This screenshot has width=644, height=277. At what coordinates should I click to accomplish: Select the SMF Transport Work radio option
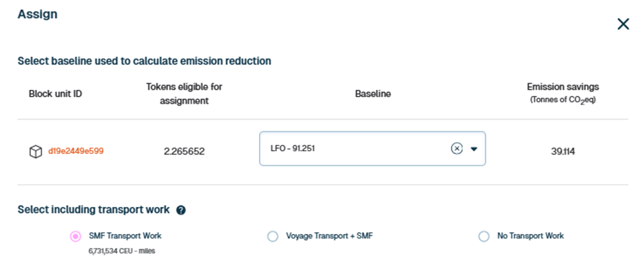coord(75,236)
